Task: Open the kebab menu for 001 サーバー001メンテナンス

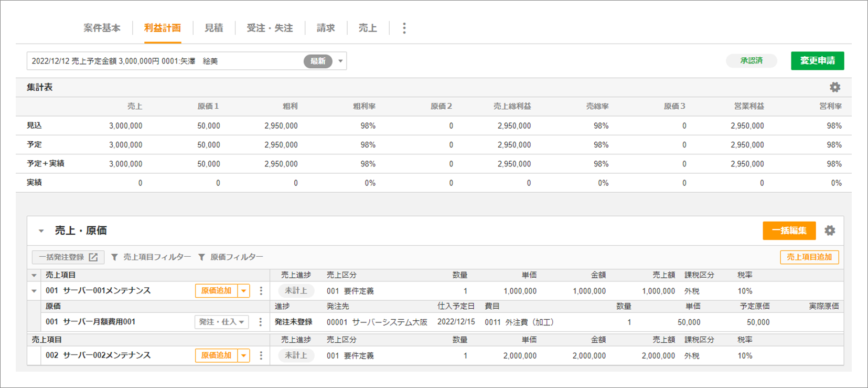Action: click(x=261, y=291)
